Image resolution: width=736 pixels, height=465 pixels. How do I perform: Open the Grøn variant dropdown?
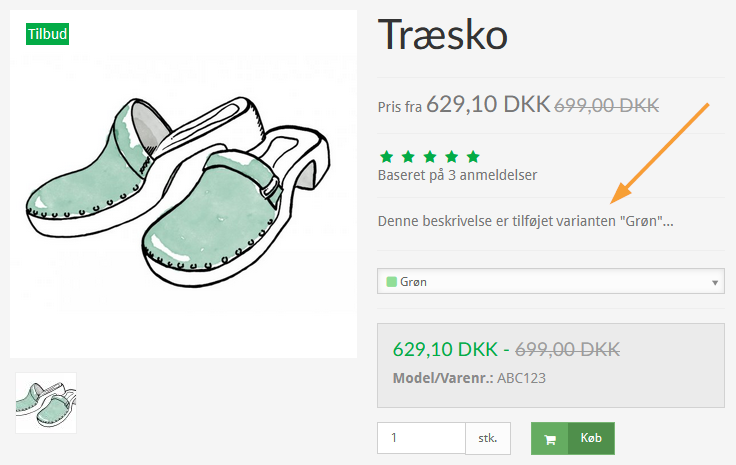pos(551,282)
